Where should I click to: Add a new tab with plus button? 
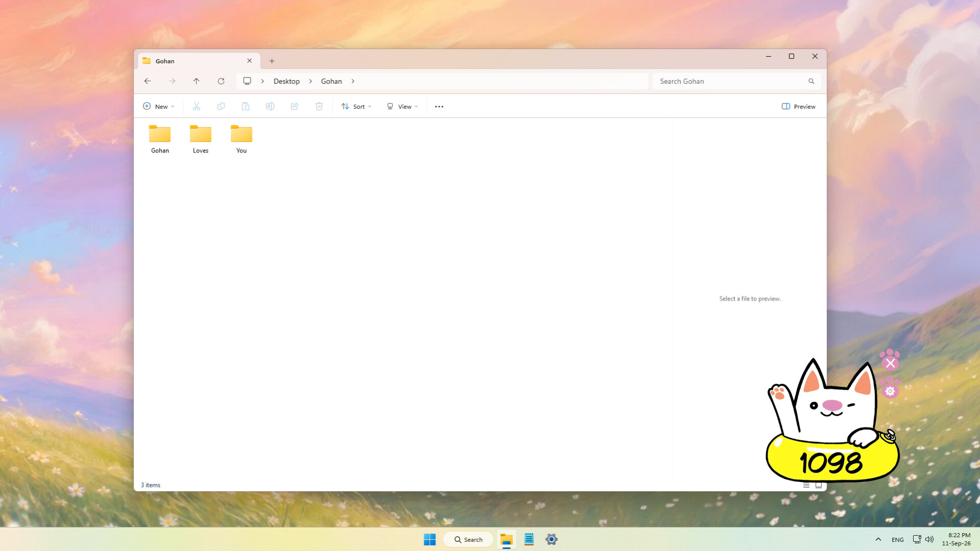pos(272,61)
